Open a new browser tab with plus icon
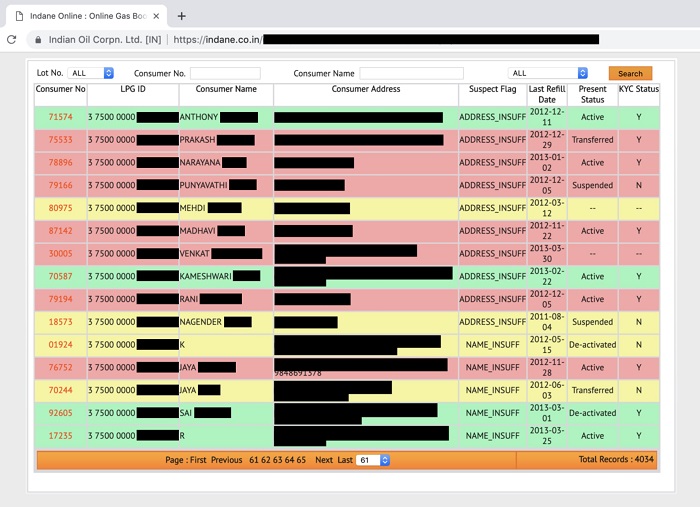 [x=181, y=16]
